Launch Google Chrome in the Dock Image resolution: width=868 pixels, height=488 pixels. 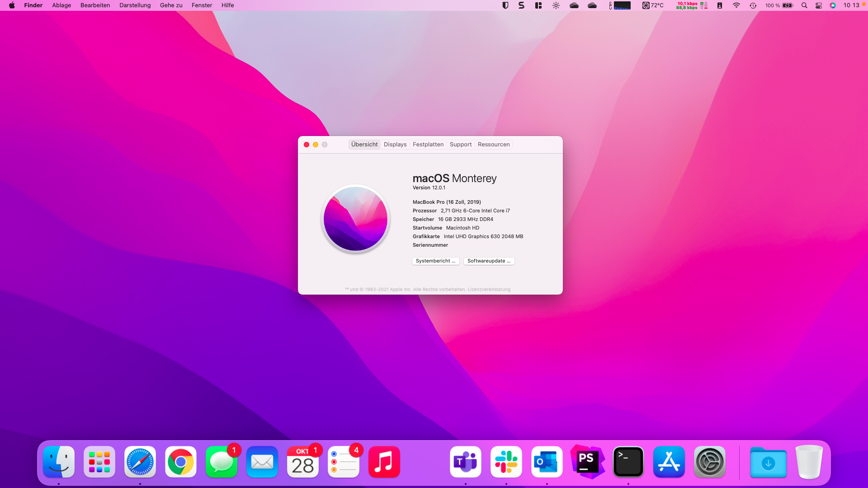pos(181,462)
